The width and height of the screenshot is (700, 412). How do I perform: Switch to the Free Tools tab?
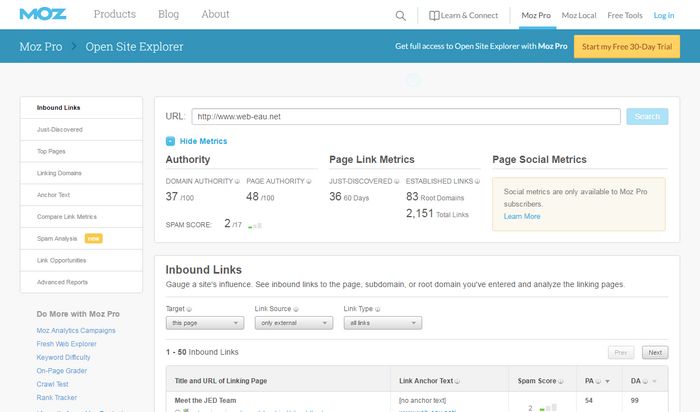tap(625, 16)
